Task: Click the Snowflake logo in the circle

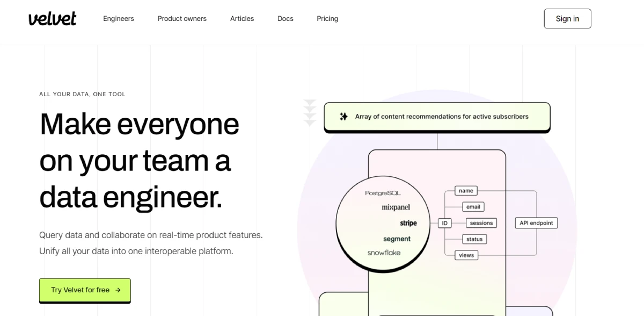Action: point(384,253)
